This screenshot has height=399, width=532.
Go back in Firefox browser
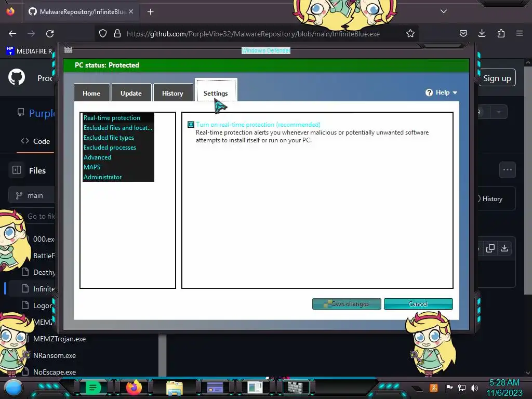pyautogui.click(x=12, y=34)
